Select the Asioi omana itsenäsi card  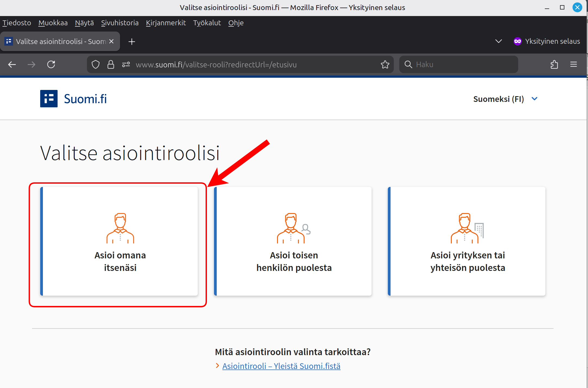coord(120,241)
